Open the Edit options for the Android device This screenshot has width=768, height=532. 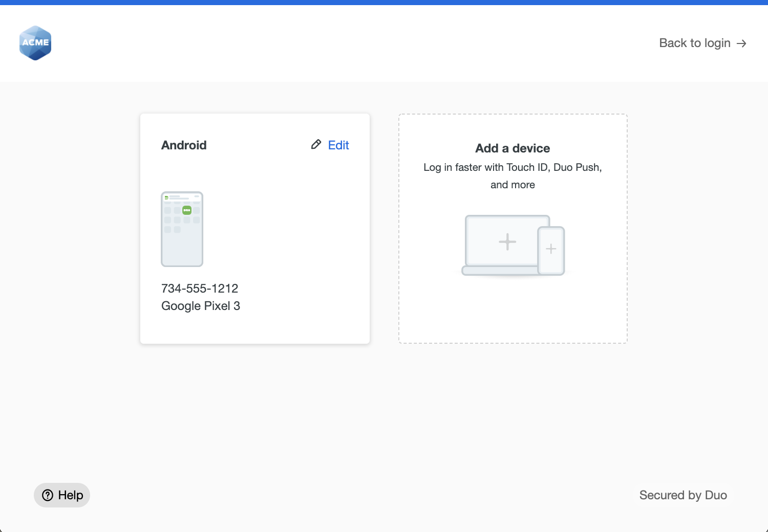(x=338, y=145)
